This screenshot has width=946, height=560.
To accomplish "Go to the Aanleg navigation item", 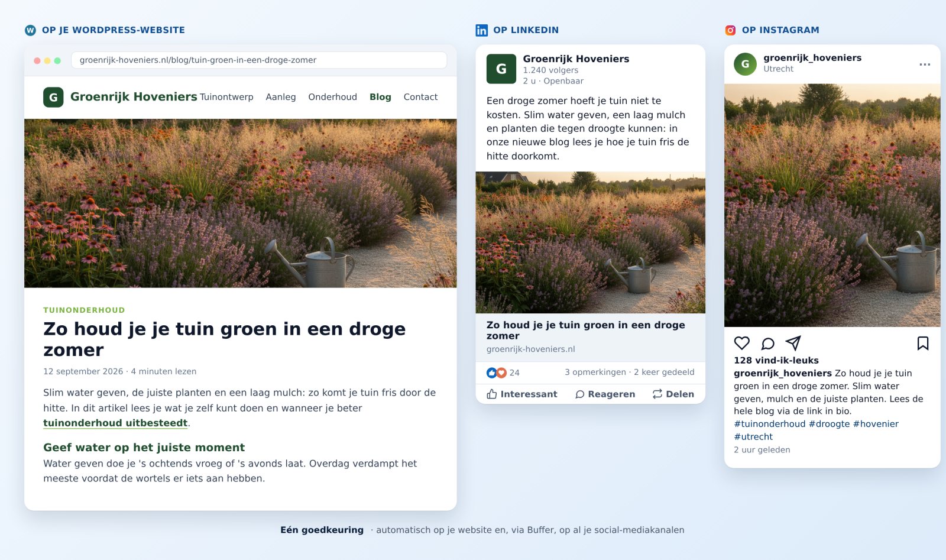I will (281, 97).
